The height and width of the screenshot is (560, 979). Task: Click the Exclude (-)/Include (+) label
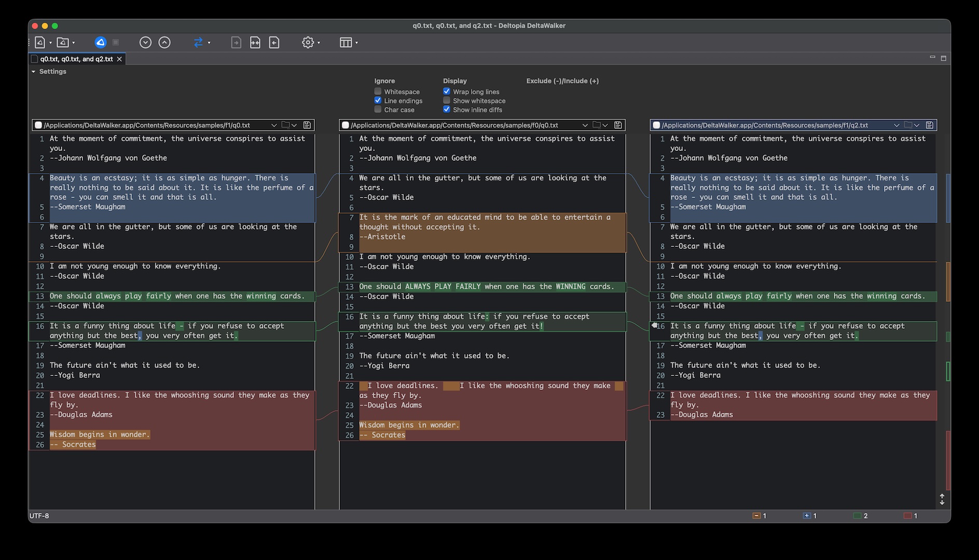(562, 81)
